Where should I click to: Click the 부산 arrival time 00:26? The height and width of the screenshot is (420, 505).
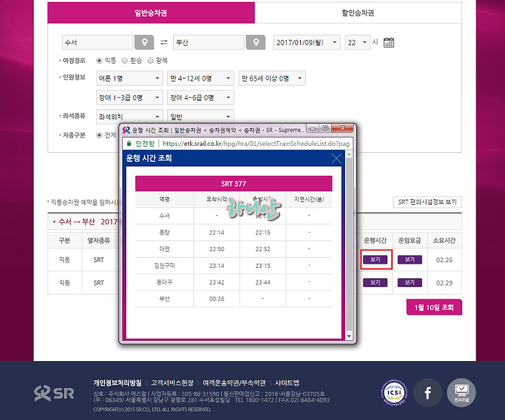(217, 299)
